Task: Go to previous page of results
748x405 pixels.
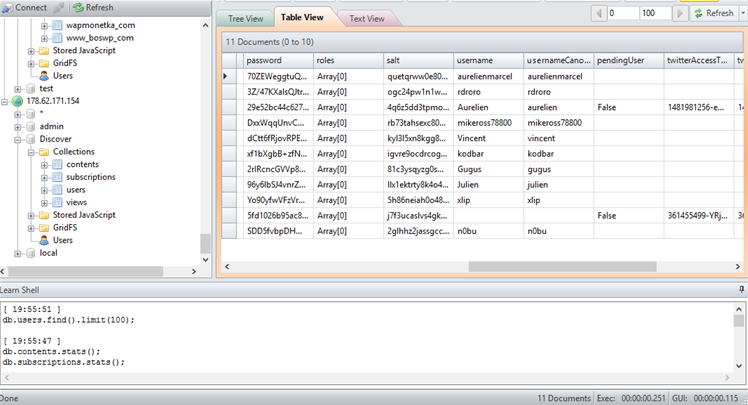Action: 597,13
